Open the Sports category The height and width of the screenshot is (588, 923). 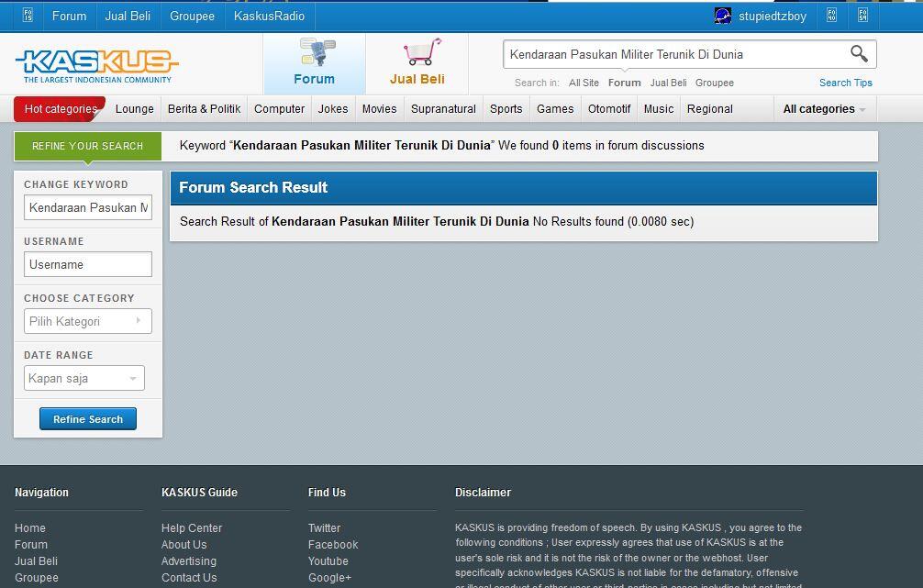point(506,109)
